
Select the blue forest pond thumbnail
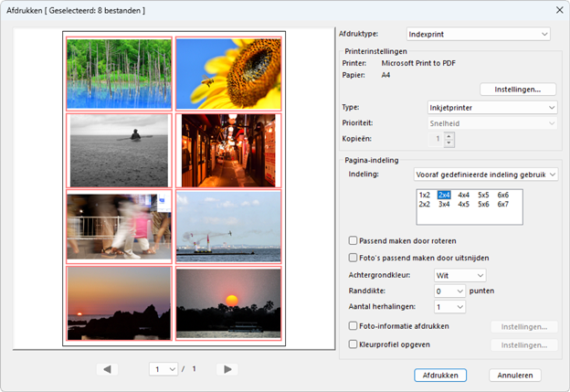coord(118,73)
